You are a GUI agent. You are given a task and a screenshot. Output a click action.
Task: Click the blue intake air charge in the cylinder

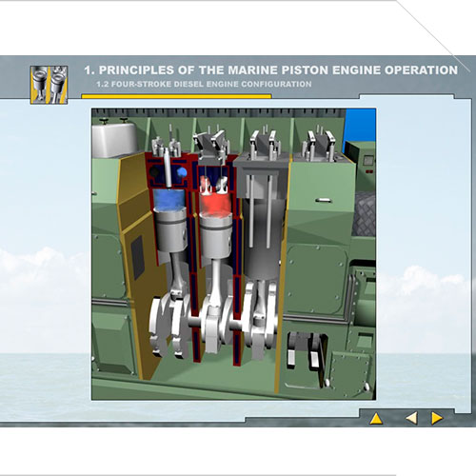[x=169, y=200]
